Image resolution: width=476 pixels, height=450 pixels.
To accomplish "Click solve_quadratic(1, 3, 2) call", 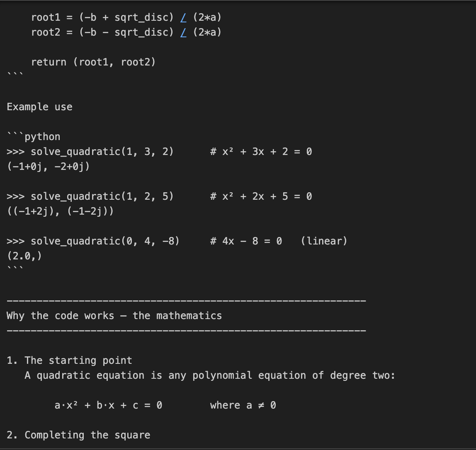I will tap(102, 151).
